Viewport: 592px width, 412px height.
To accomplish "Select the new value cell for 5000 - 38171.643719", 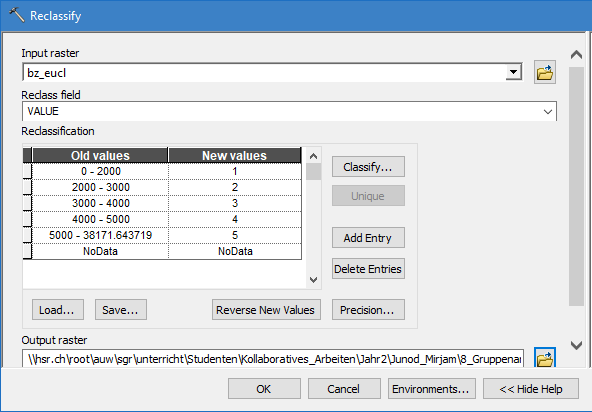I will point(235,235).
